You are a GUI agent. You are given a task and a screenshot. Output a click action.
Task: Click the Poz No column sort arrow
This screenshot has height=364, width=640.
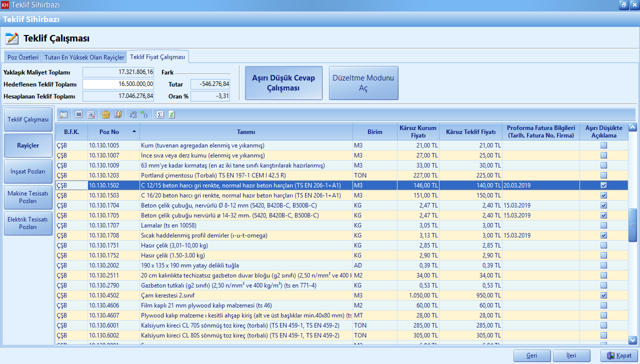133,131
